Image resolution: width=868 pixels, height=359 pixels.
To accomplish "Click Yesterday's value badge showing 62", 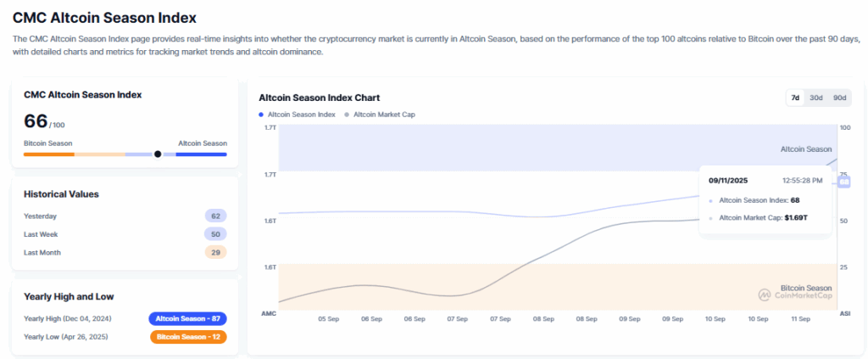I will coord(215,216).
